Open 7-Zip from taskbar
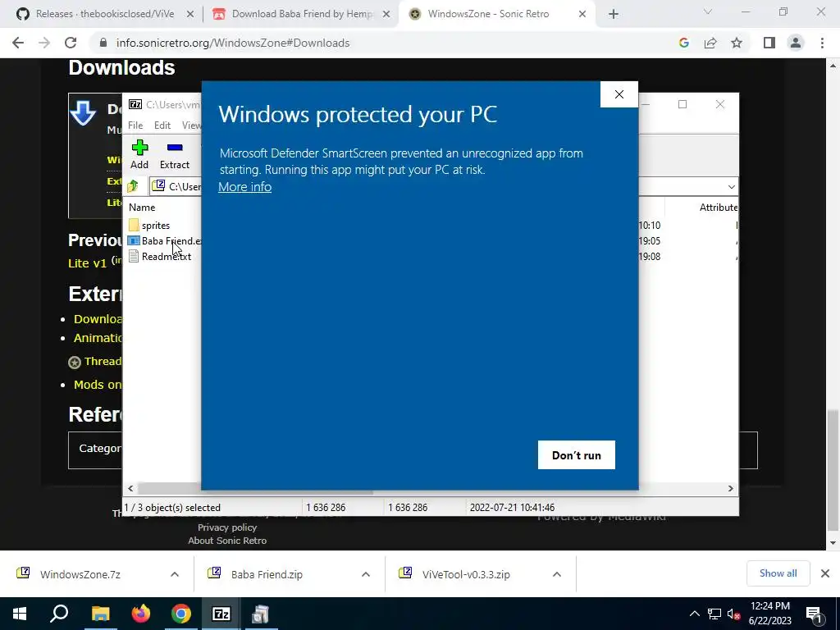 click(221, 614)
